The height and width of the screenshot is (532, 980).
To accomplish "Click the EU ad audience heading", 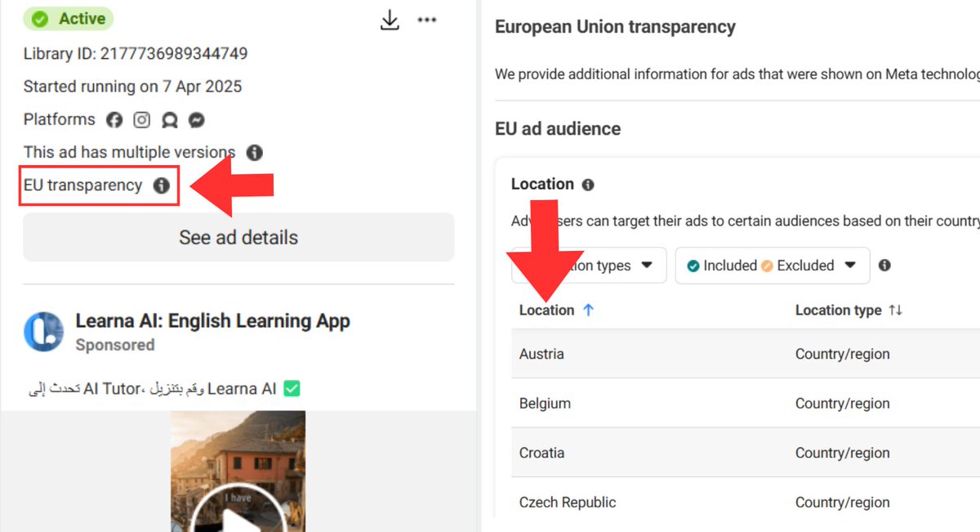I will click(558, 129).
